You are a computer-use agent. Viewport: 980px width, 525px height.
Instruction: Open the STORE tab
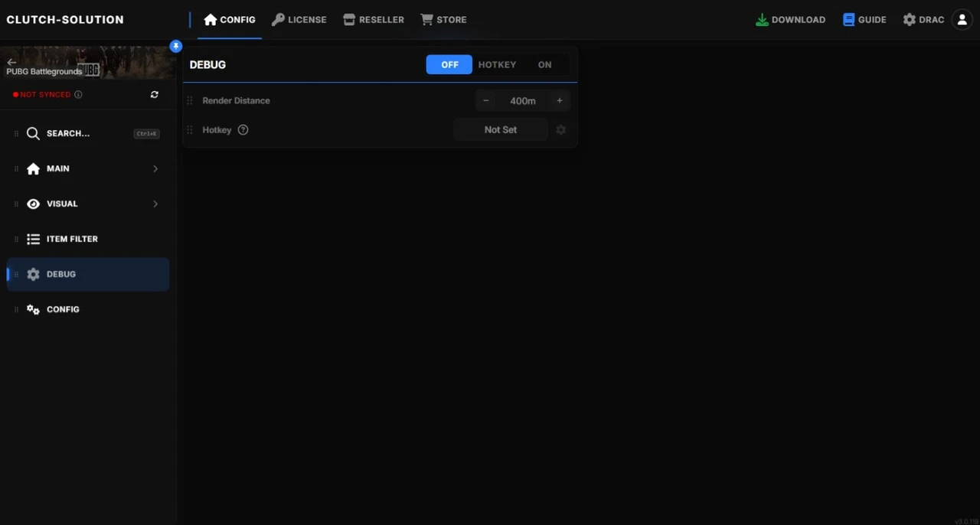(x=443, y=20)
